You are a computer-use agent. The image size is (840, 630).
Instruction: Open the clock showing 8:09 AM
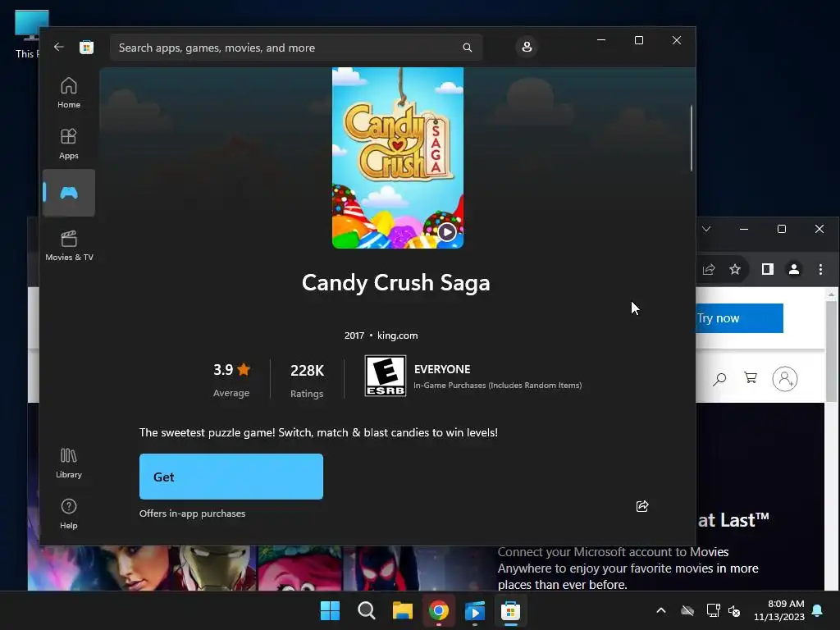click(779, 610)
